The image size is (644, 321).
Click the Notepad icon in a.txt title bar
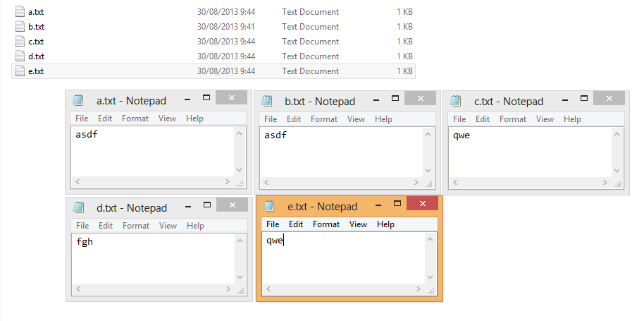point(78,101)
